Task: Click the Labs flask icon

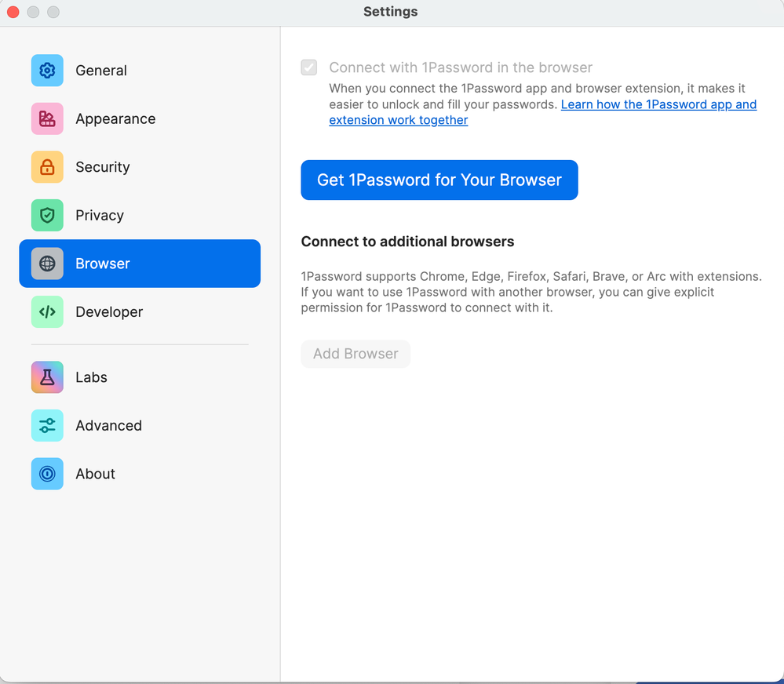Action: 47,377
